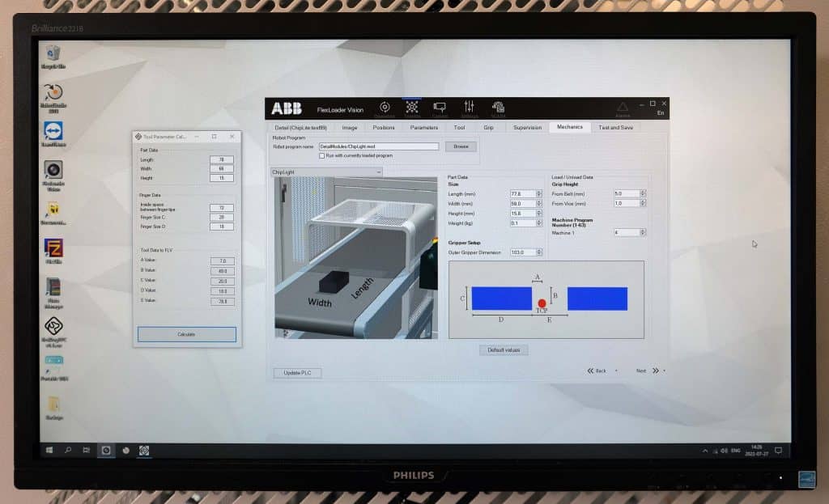
Task: Click the Length (mm) stepper
Action: (539, 194)
